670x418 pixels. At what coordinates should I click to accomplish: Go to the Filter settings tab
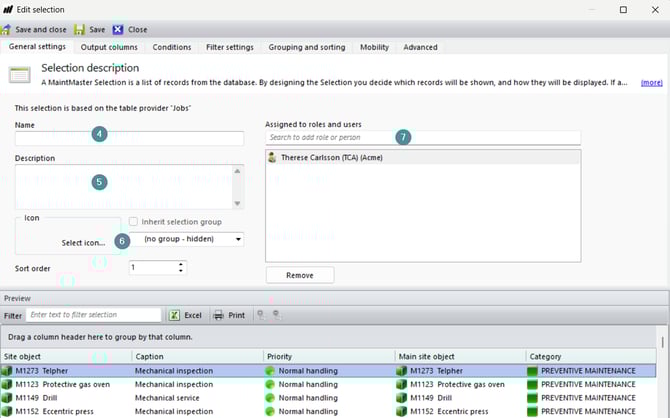[x=229, y=47]
